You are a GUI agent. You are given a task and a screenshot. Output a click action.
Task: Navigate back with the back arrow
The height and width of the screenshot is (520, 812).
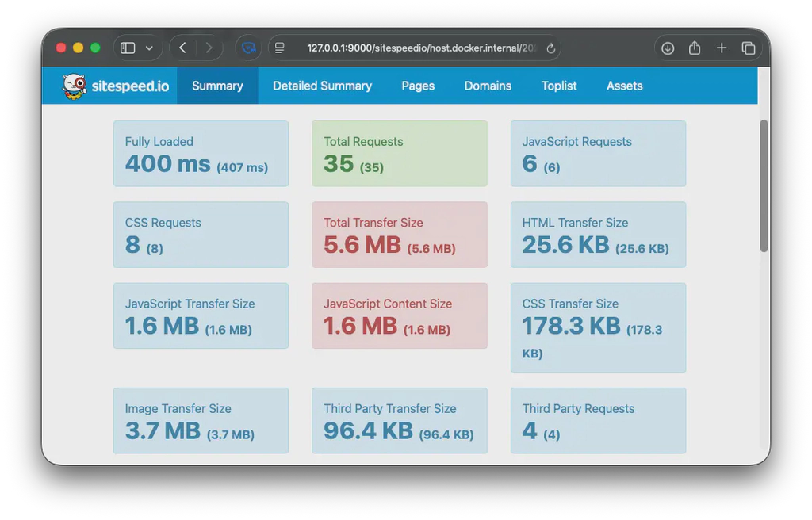pyautogui.click(x=181, y=48)
